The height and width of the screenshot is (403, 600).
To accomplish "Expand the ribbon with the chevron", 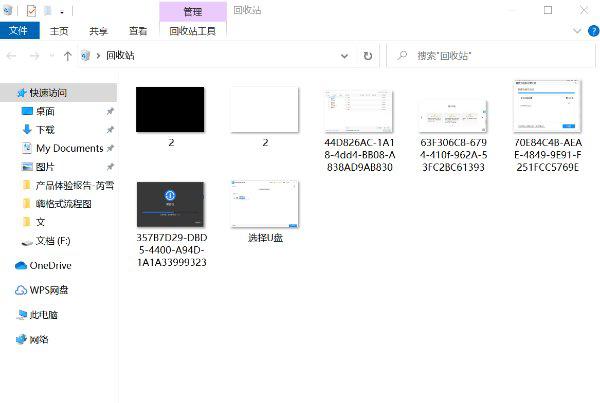I will tap(577, 31).
